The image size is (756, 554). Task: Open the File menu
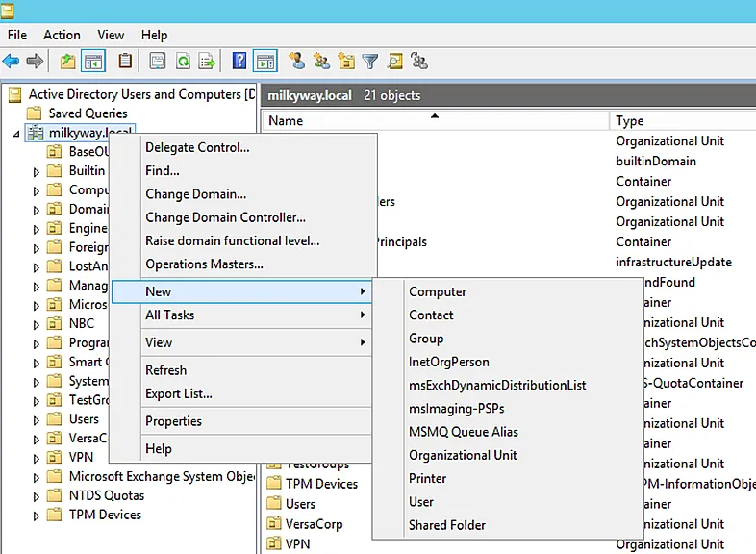coord(17,36)
